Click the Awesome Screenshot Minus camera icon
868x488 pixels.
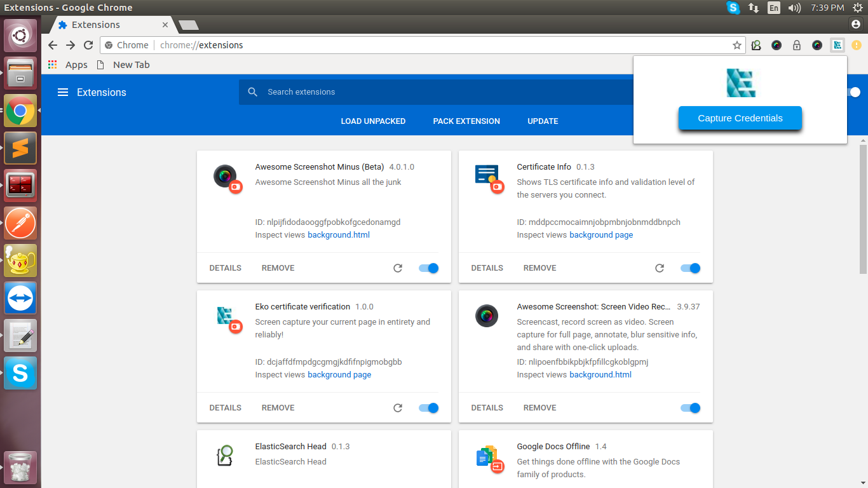point(225,176)
